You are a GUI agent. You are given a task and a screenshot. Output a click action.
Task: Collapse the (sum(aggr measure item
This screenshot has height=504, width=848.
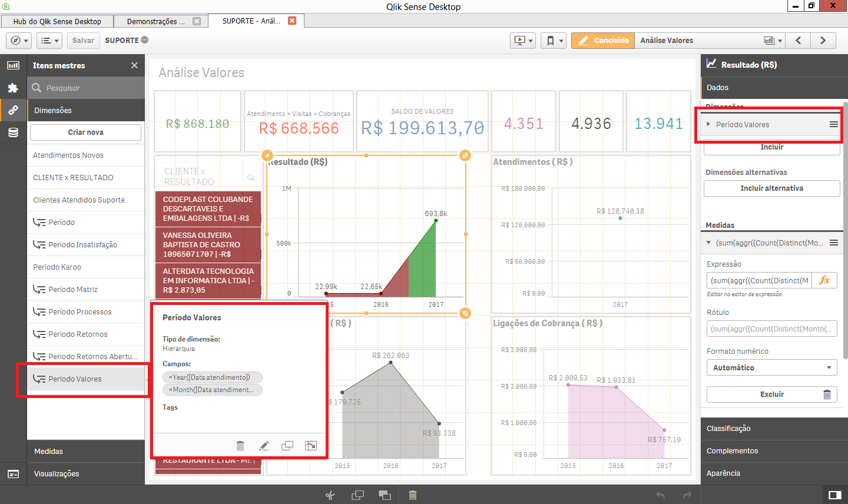(x=708, y=243)
